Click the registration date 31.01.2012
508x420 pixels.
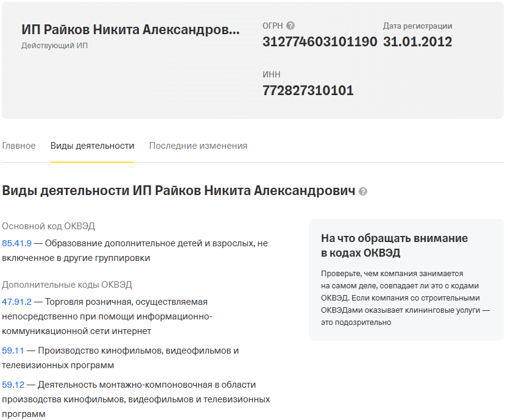pos(417,42)
